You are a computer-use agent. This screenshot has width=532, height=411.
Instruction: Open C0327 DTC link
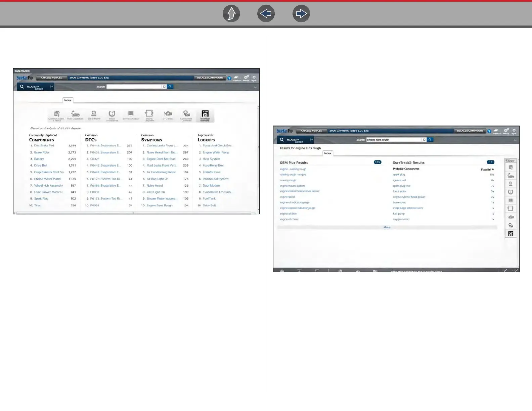click(95, 159)
